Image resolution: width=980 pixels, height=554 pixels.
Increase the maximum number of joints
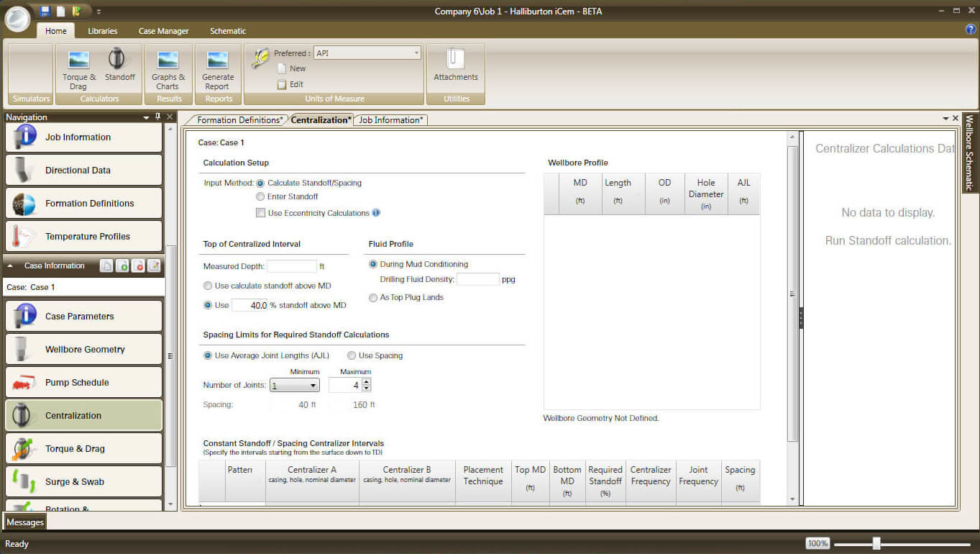point(366,382)
